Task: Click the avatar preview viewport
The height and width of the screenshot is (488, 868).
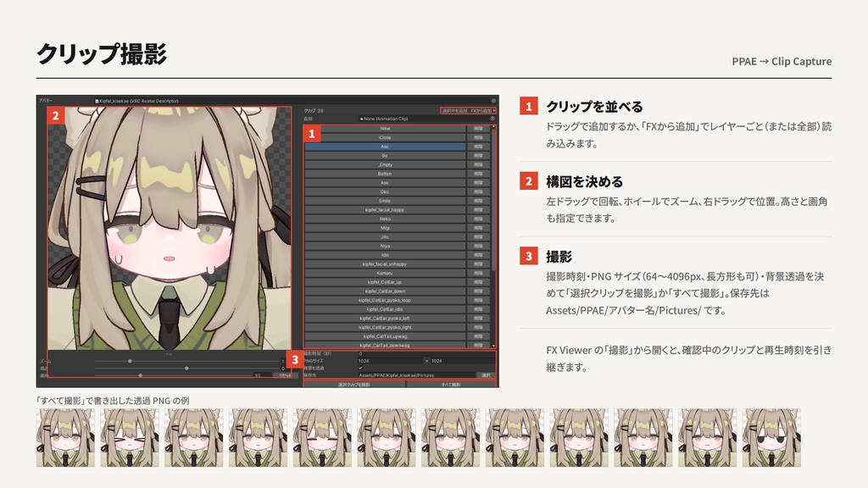Action: [x=170, y=228]
